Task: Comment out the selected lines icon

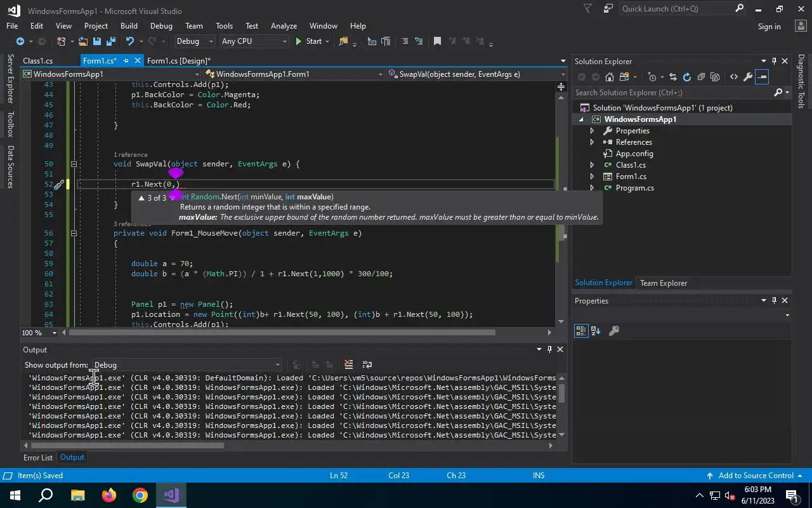Action: (404, 41)
